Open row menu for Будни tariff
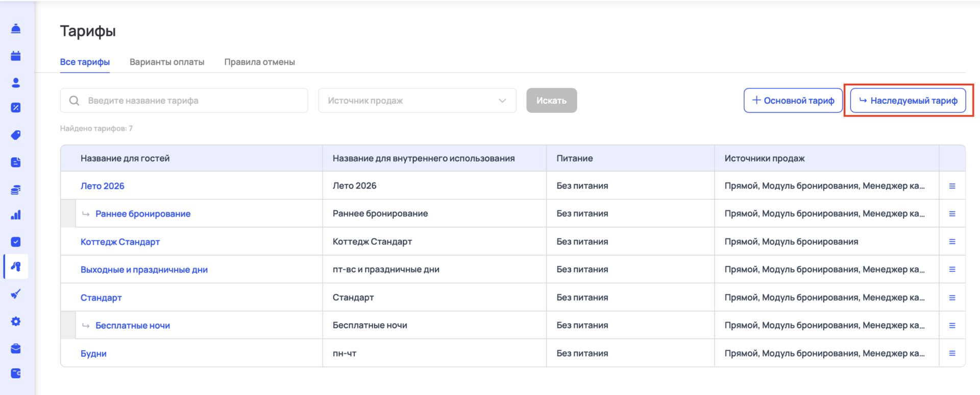This screenshot has width=980, height=395. pos(952,353)
